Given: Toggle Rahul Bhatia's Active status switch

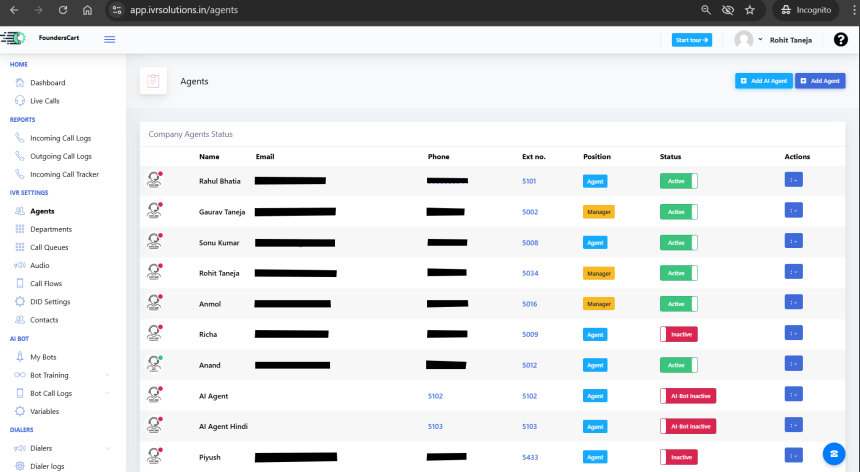Looking at the screenshot, I should (x=678, y=181).
